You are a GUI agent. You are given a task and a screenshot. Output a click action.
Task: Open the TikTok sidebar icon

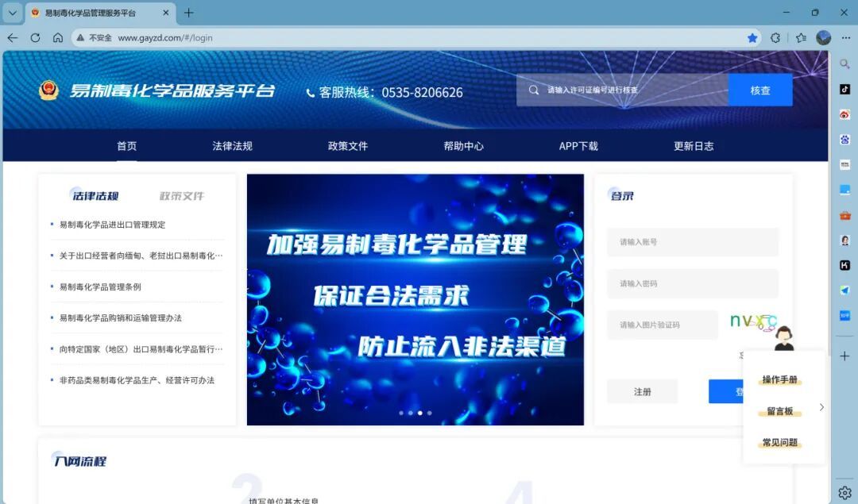coord(844,90)
